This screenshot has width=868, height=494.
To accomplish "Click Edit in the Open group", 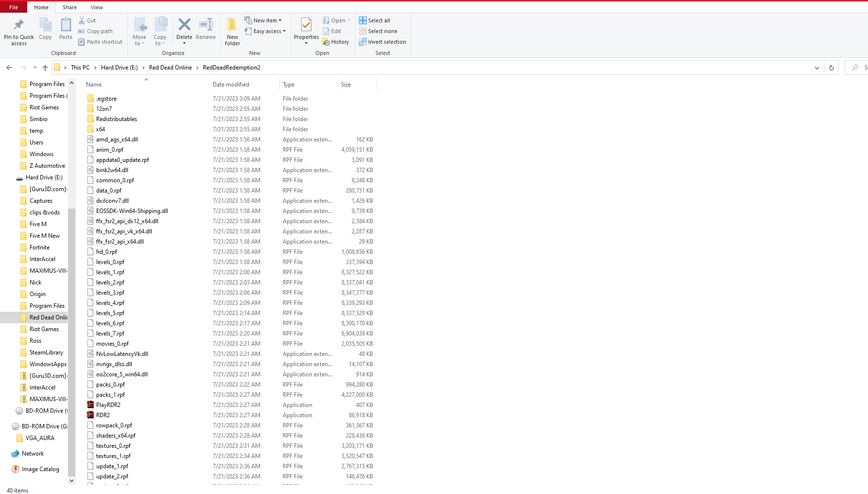I will [x=332, y=31].
